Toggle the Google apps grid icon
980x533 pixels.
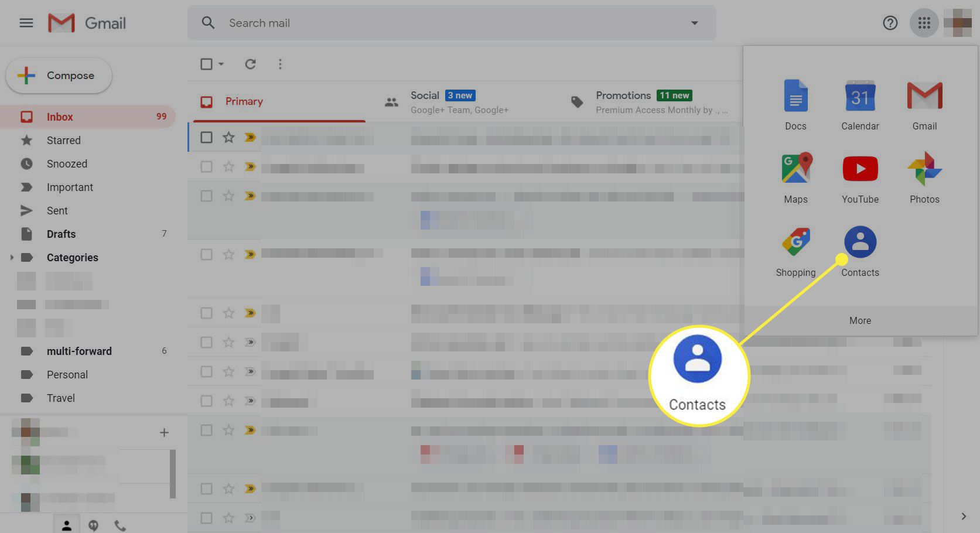tap(924, 23)
